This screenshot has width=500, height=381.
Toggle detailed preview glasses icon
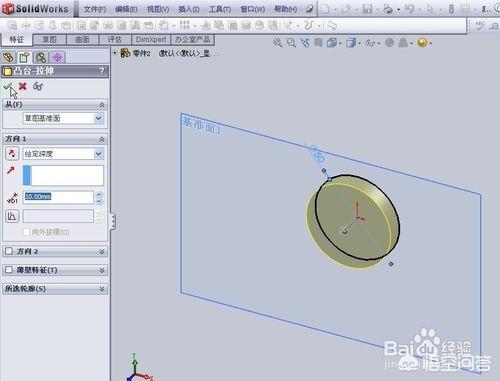tap(38, 86)
